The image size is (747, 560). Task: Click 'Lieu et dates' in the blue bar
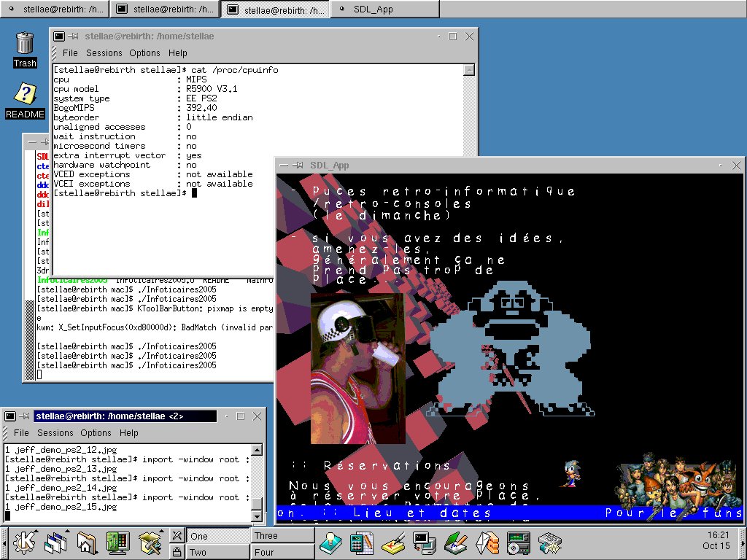422,513
